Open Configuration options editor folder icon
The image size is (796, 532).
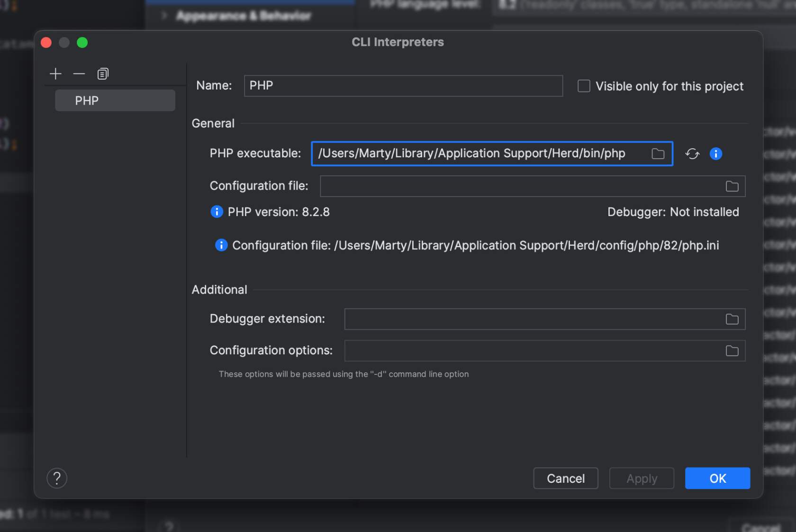click(732, 351)
